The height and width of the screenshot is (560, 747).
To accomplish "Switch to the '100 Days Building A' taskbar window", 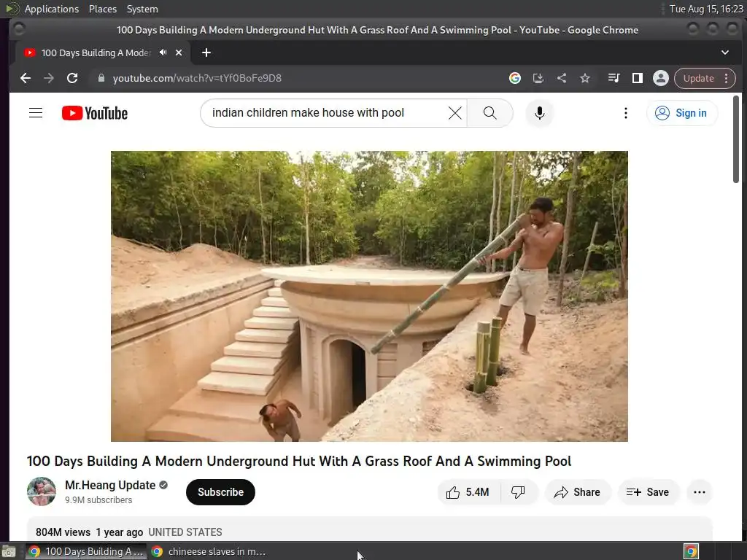I will (86, 551).
